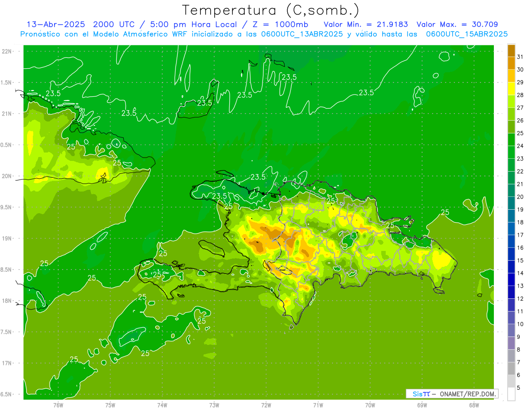The width and height of the screenshot is (532, 411).
Task: Click the "68W" longitude label
Action: 473,405
